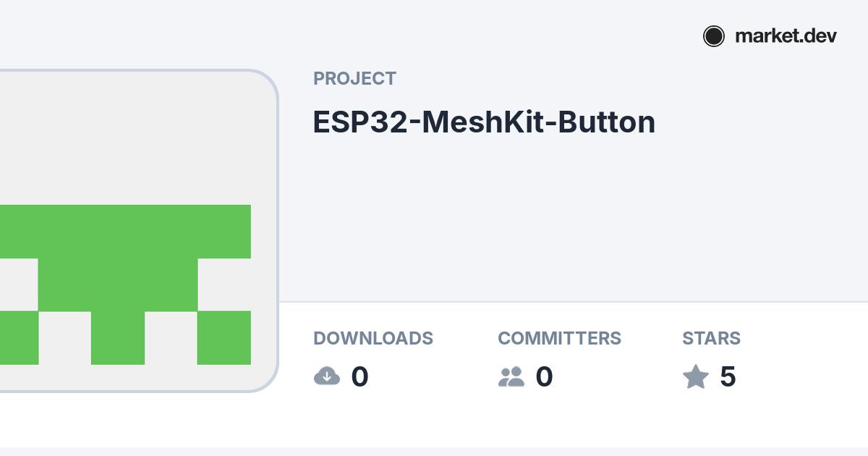The width and height of the screenshot is (868, 456).
Task: Click the star icon under STARS
Action: pos(696,376)
